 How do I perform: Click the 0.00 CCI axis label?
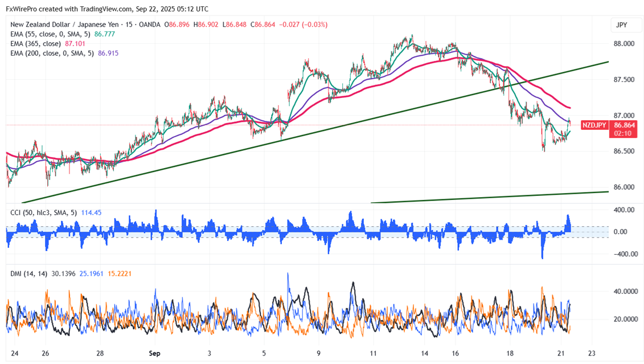pos(620,232)
